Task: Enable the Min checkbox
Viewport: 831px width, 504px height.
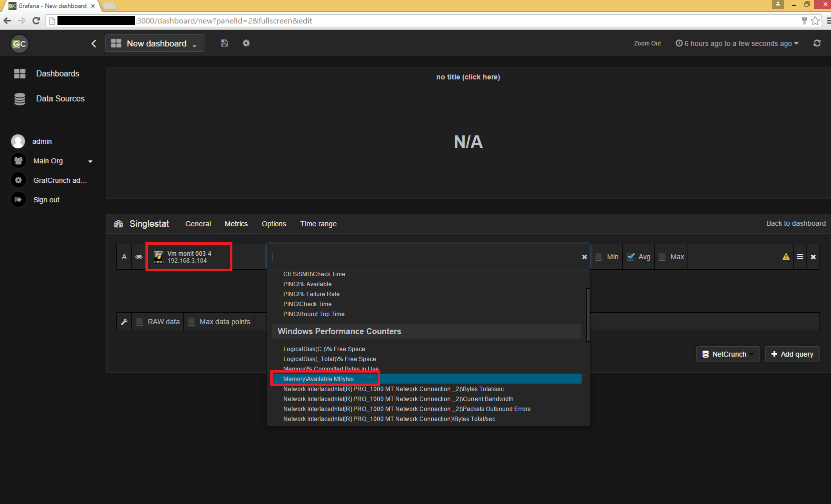Action: [599, 257]
